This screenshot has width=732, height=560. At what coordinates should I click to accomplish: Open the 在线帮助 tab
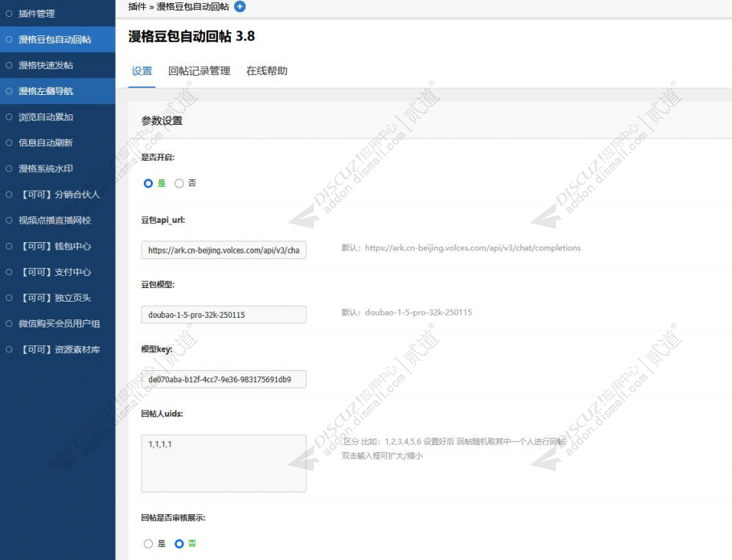pos(266,71)
